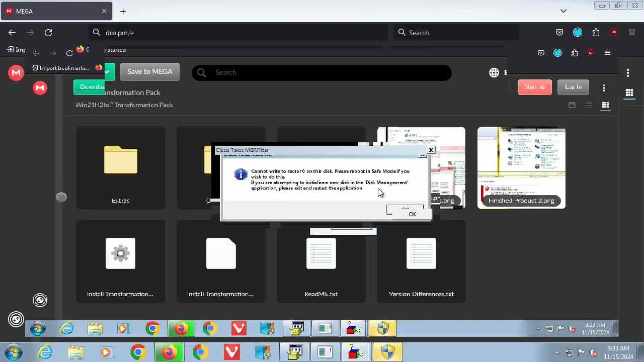Open the MEGA language globe selector
644x362 pixels.
pos(494,72)
